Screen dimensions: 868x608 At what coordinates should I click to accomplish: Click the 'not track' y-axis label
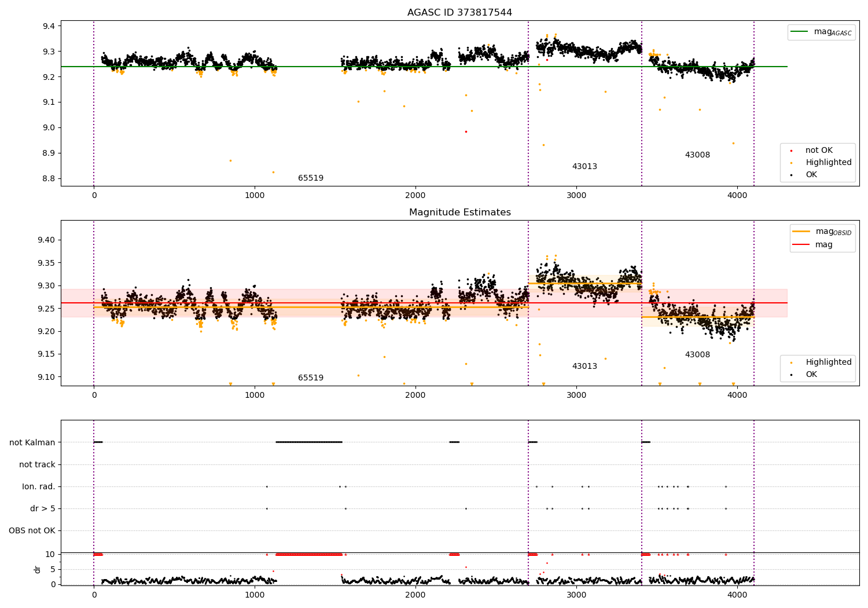click(x=37, y=465)
